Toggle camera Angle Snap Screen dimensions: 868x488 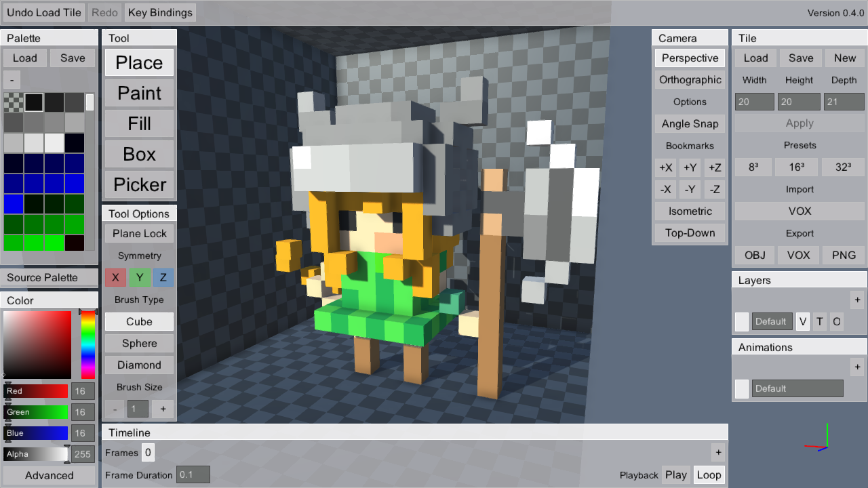pyautogui.click(x=690, y=123)
